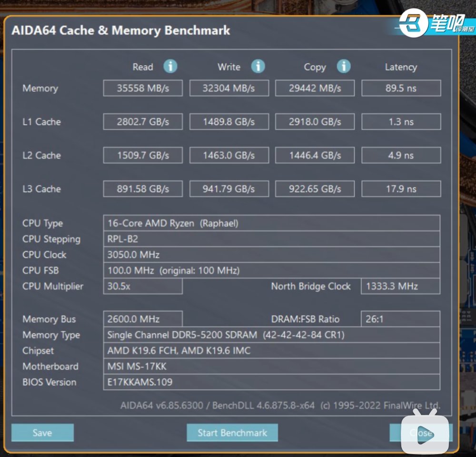This screenshot has height=457, width=476.
Task: Click the AIDA64 version footer text
Action: [x=280, y=406]
